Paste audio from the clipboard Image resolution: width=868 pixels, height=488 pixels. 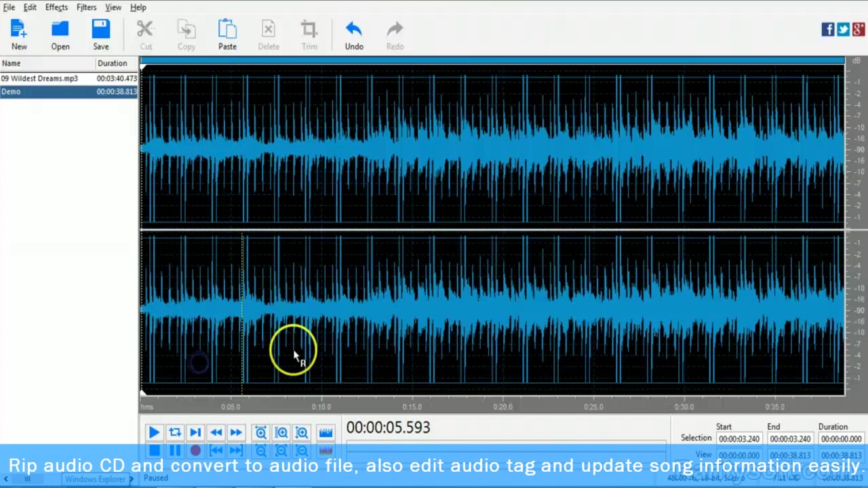(x=227, y=35)
